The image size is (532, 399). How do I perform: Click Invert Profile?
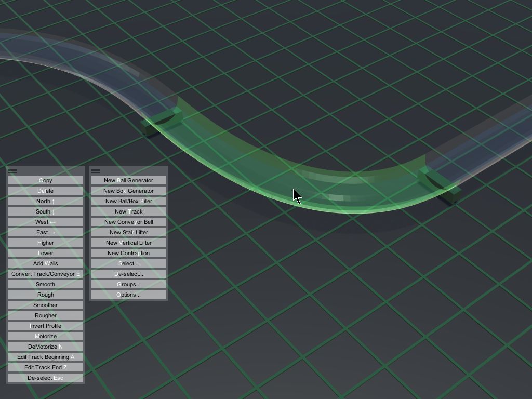tap(46, 326)
